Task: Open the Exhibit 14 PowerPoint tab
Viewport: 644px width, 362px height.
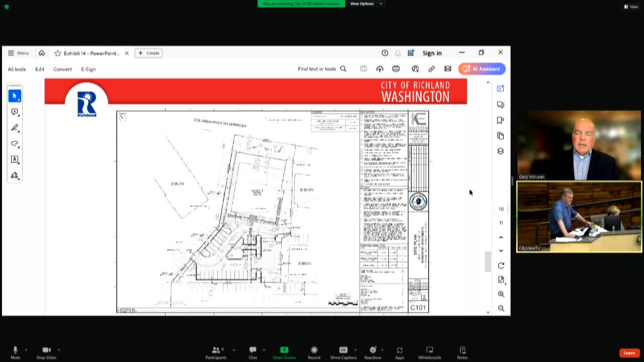Action: [91, 53]
